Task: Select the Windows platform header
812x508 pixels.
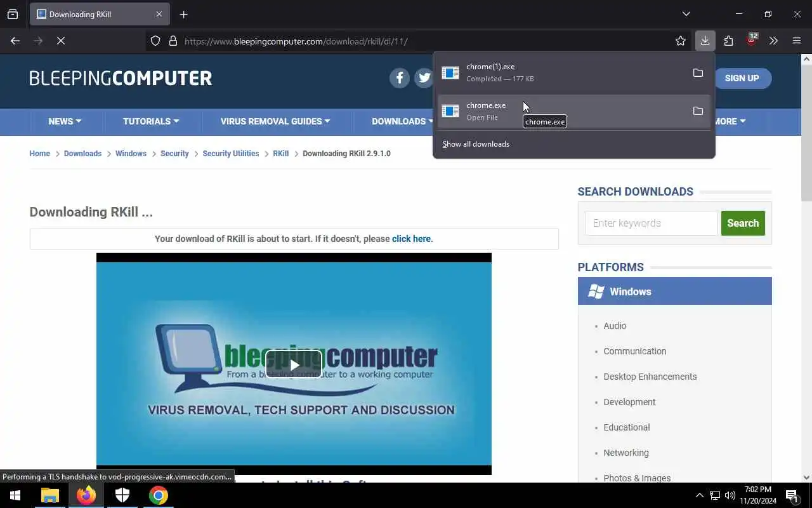Action: 674,291
